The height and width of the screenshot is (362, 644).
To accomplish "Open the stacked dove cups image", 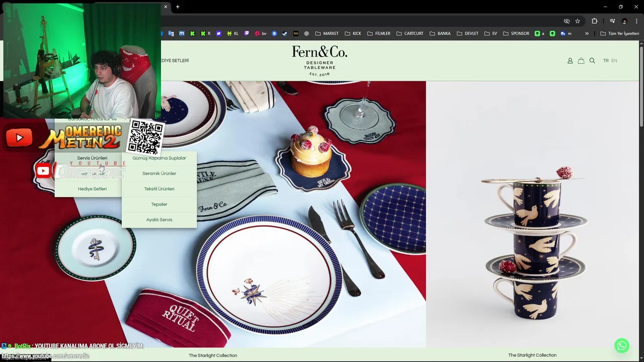I will (532, 214).
